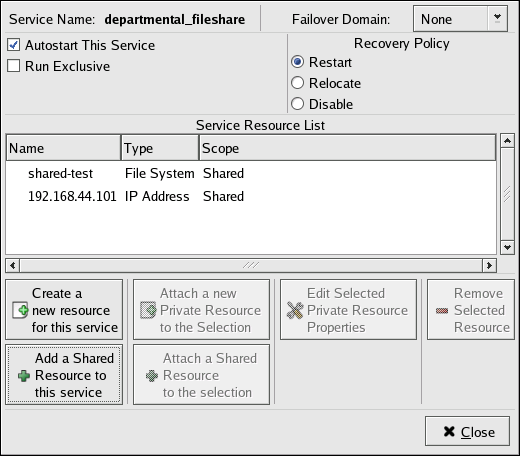Click Edit Selected Private Resource Properties
Screen dimensions: 520x456
(x=348, y=310)
